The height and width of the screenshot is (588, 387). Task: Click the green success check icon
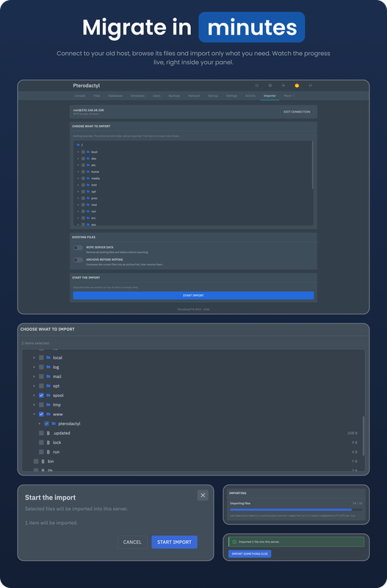click(234, 542)
